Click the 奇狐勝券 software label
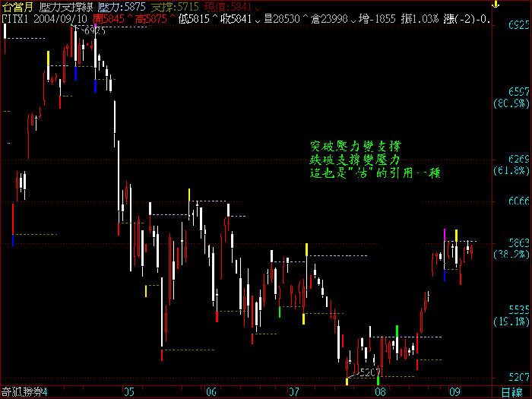532x399 pixels. 21,393
